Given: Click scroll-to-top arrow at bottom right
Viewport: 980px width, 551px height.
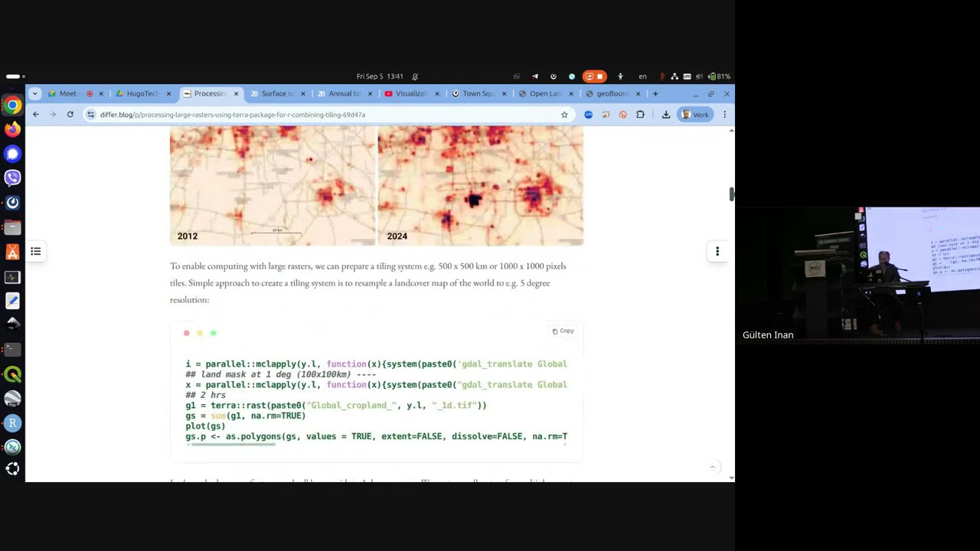Looking at the screenshot, I should 712,467.
